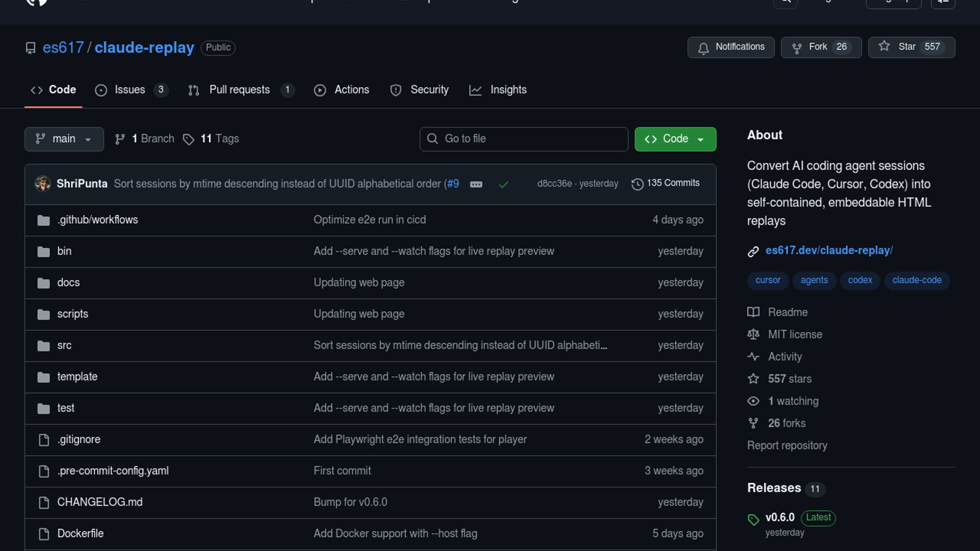Screen dimensions: 980x551
Task: Open the es617.dev/claude-replay link
Action: tap(829, 251)
